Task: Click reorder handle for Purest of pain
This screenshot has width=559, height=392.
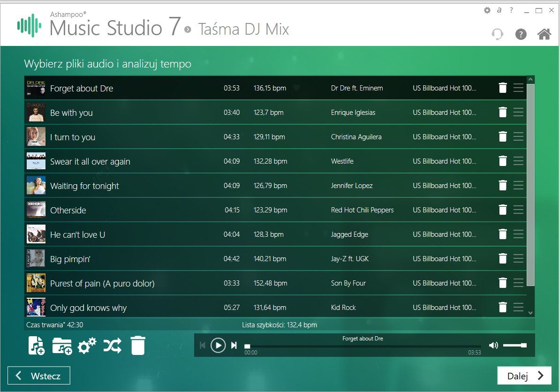Action: coord(518,283)
